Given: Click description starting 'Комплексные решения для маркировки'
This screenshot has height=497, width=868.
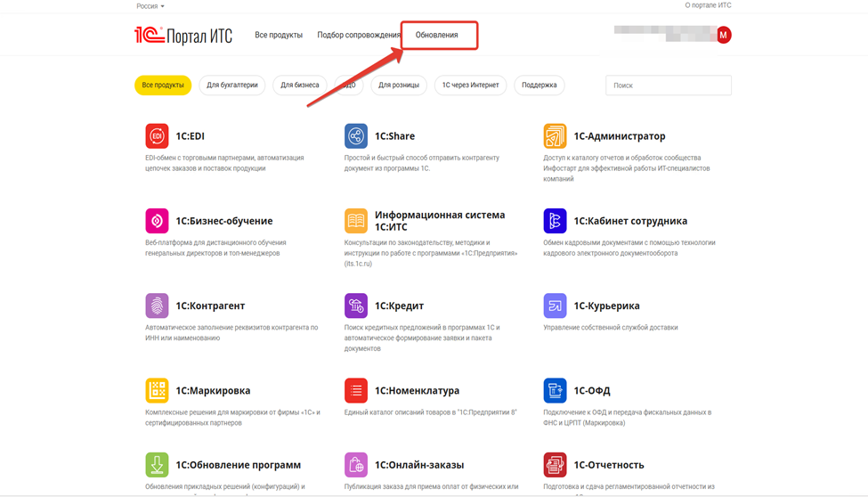Looking at the screenshot, I should click(232, 417).
